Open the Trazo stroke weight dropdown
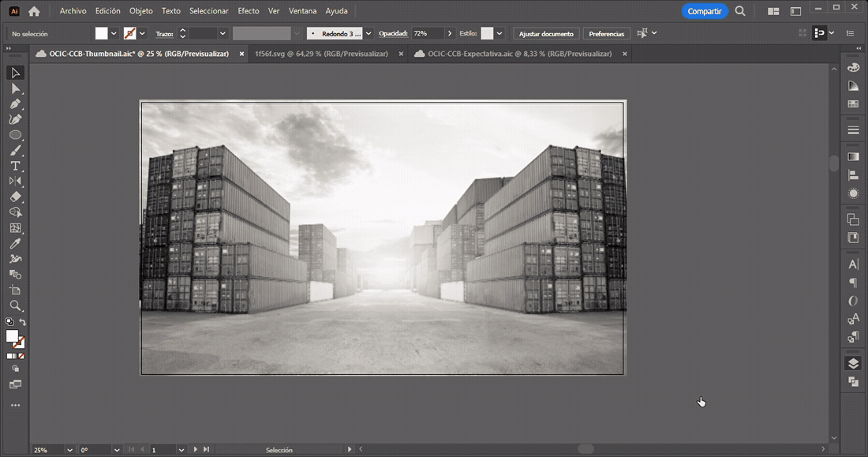 pos(223,33)
